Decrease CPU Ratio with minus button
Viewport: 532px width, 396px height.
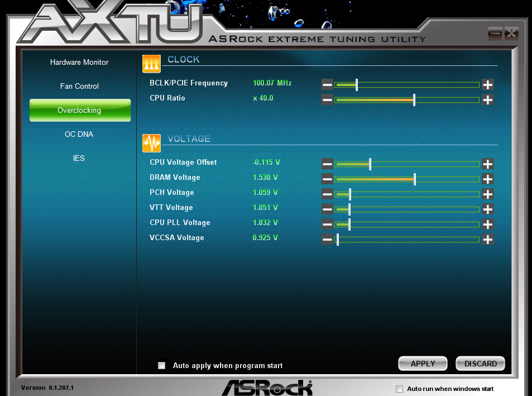pyautogui.click(x=327, y=100)
